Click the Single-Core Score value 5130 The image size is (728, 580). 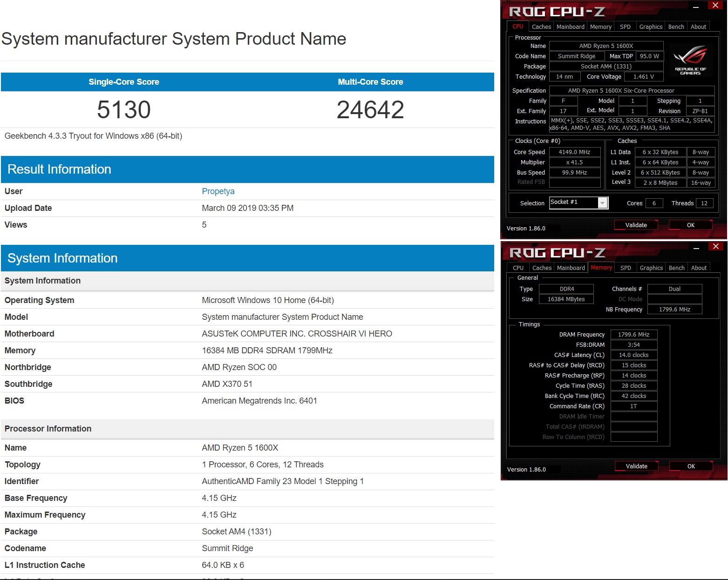coord(124,110)
